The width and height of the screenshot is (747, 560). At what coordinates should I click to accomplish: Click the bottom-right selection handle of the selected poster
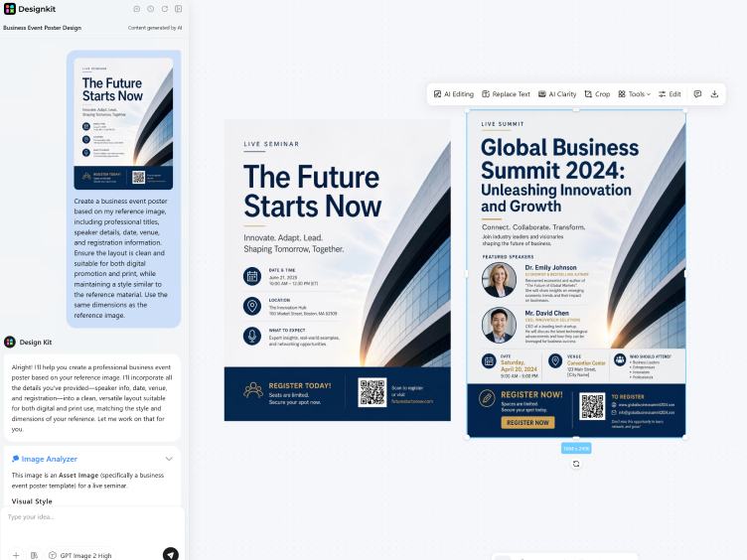click(685, 437)
